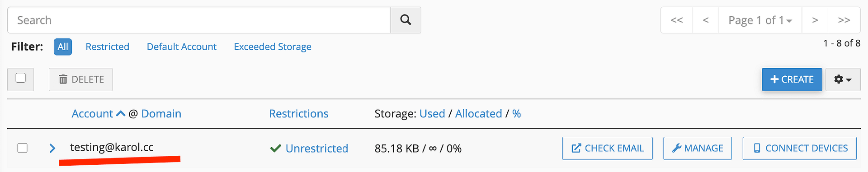
Task: Click Manage button for testing account
Action: (697, 148)
